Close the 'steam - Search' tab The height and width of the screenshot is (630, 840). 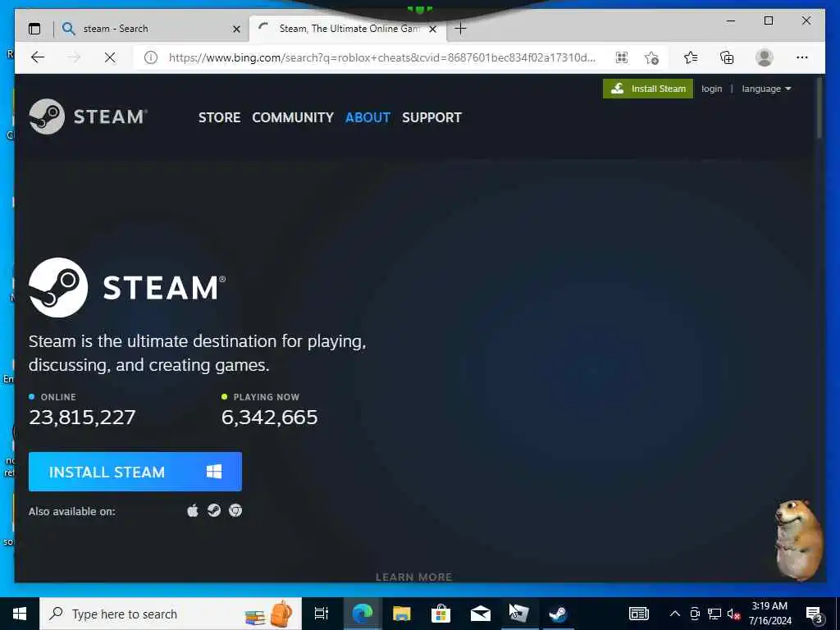(236, 29)
